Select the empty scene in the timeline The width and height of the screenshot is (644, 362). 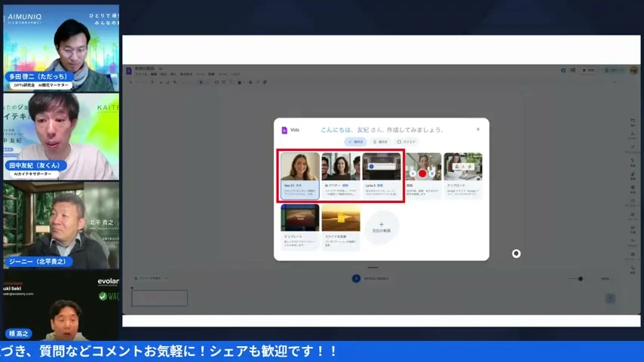tap(159, 299)
